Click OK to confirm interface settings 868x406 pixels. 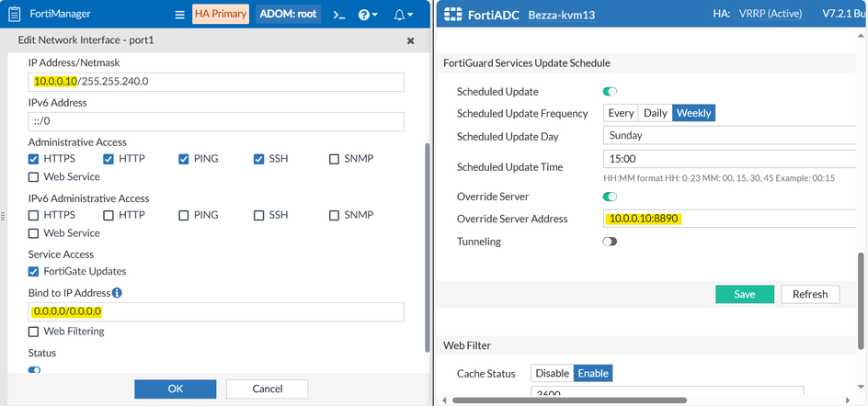coord(176,389)
